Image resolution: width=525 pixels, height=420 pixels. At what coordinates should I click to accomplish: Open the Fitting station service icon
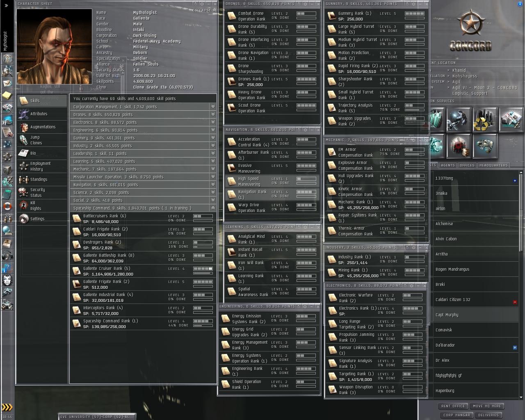(485, 146)
